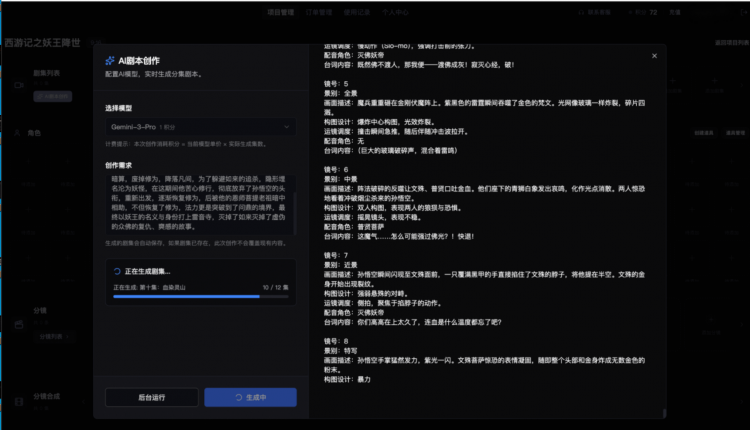Close the AI剧本创作 dialog
The image size is (750, 430).
click(654, 56)
